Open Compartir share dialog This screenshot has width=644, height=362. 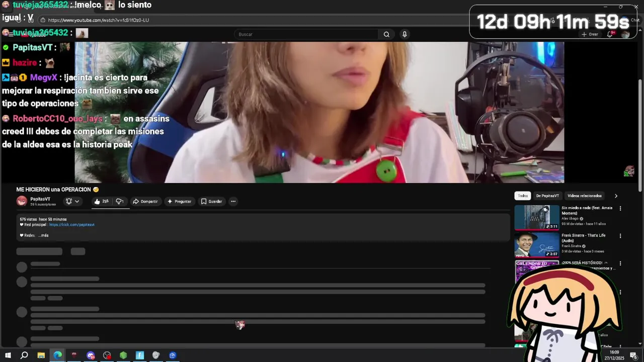[145, 201]
